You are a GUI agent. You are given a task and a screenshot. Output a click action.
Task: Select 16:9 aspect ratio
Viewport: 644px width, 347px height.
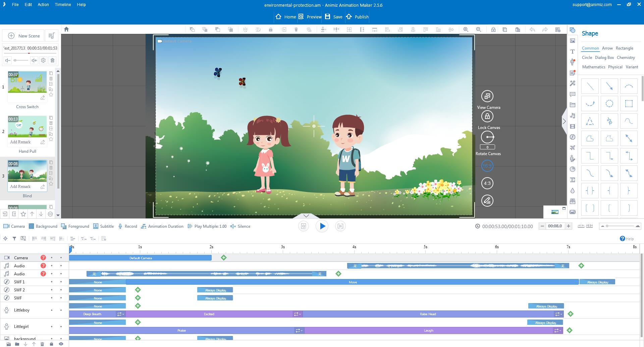coord(487,166)
